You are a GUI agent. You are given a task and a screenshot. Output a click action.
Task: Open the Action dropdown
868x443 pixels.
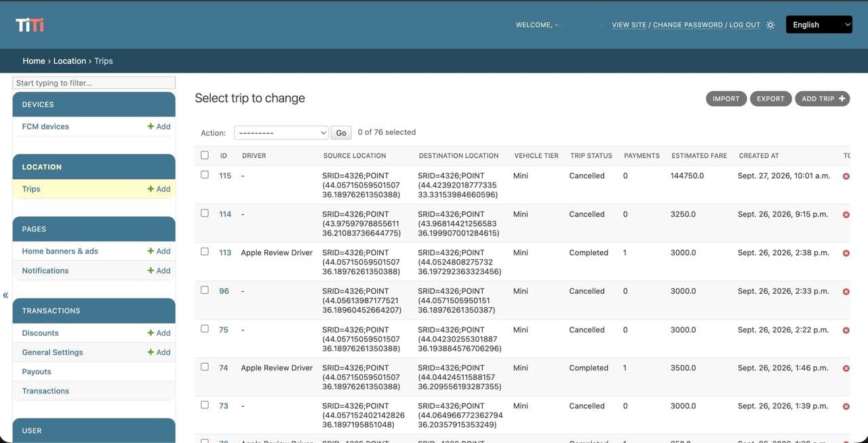coord(281,133)
